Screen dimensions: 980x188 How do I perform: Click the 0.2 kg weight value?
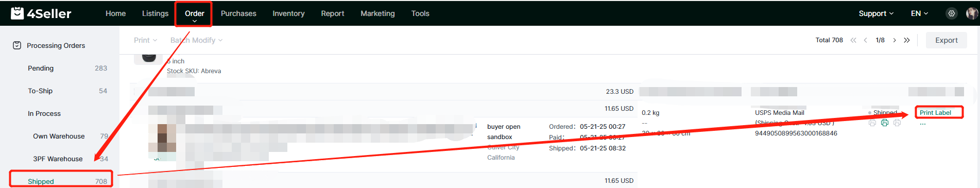pyautogui.click(x=650, y=113)
